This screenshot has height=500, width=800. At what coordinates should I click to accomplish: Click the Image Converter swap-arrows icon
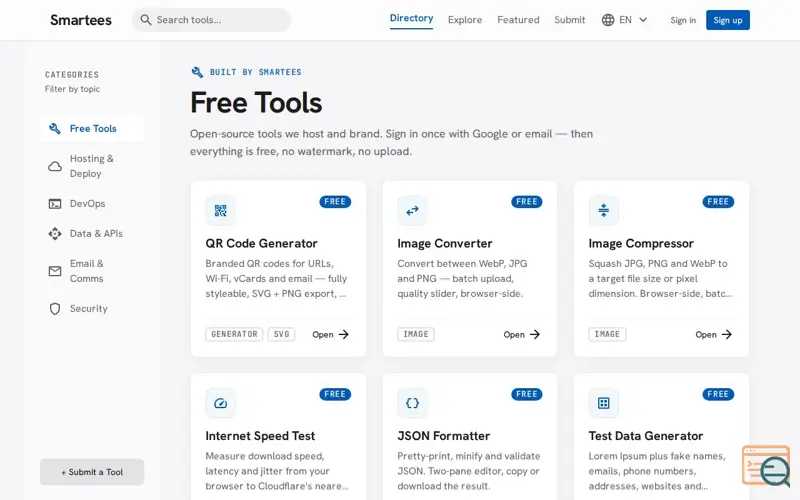pos(412,210)
